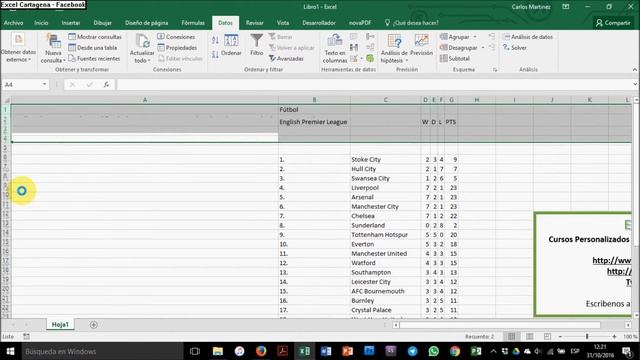Screen dimensions: 640x360
Task: Open the Name Box dropdown arrow
Action: (x=44, y=84)
